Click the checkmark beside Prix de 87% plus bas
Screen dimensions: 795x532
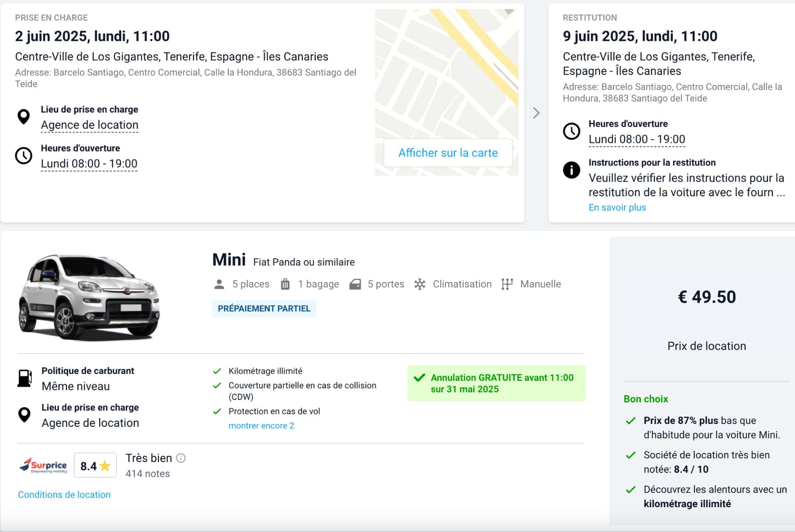[x=631, y=421]
